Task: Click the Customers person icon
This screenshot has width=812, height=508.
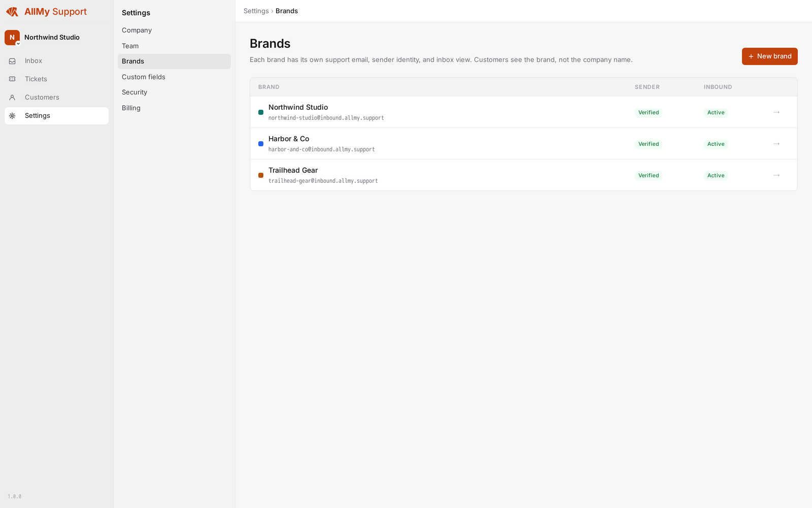Action: point(12,98)
